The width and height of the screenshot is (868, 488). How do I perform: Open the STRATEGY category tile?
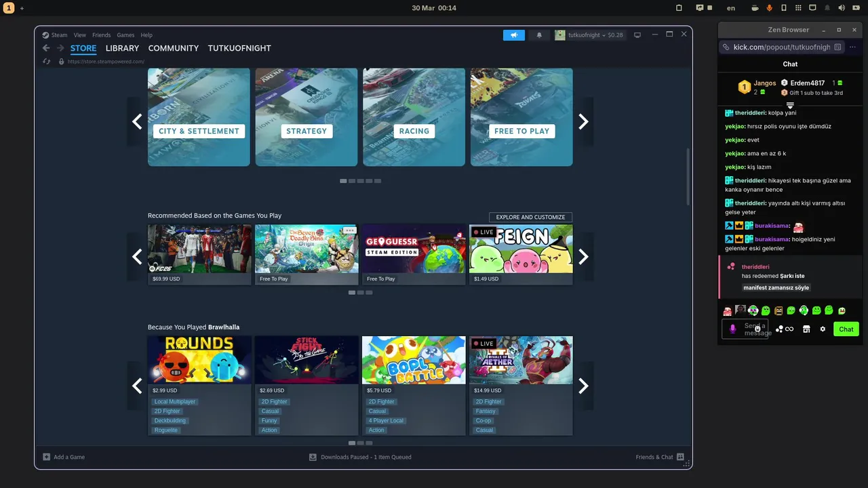tap(307, 117)
